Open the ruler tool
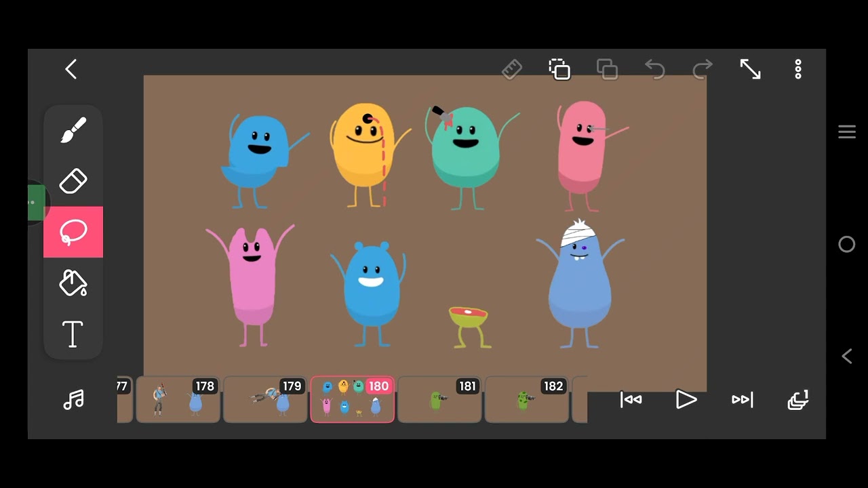The image size is (868, 488). pos(512,69)
